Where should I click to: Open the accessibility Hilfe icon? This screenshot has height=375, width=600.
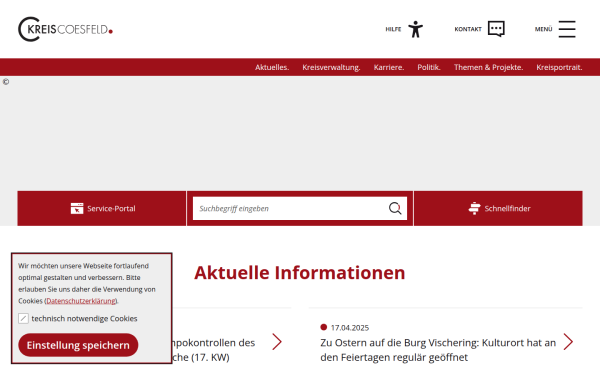pyautogui.click(x=415, y=29)
